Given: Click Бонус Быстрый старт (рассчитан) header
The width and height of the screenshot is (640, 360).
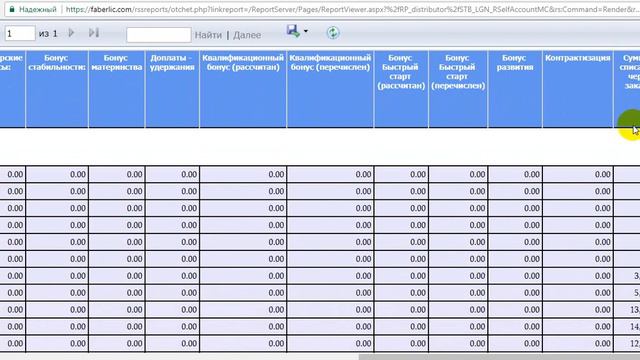Looking at the screenshot, I should pos(401,89).
